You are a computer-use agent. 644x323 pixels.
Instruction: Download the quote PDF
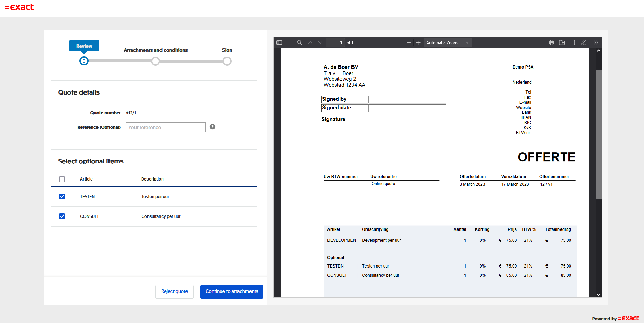(x=562, y=42)
